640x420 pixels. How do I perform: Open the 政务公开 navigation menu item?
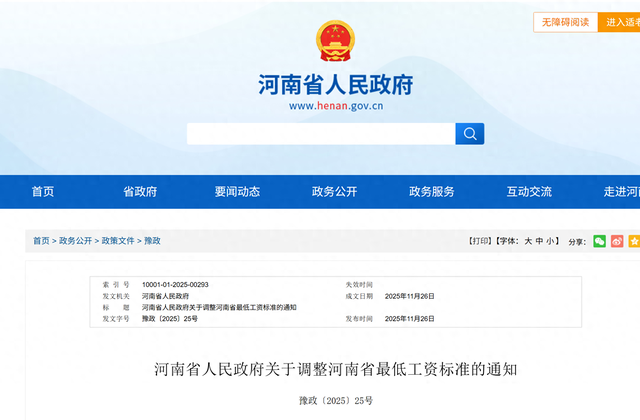pos(334,191)
